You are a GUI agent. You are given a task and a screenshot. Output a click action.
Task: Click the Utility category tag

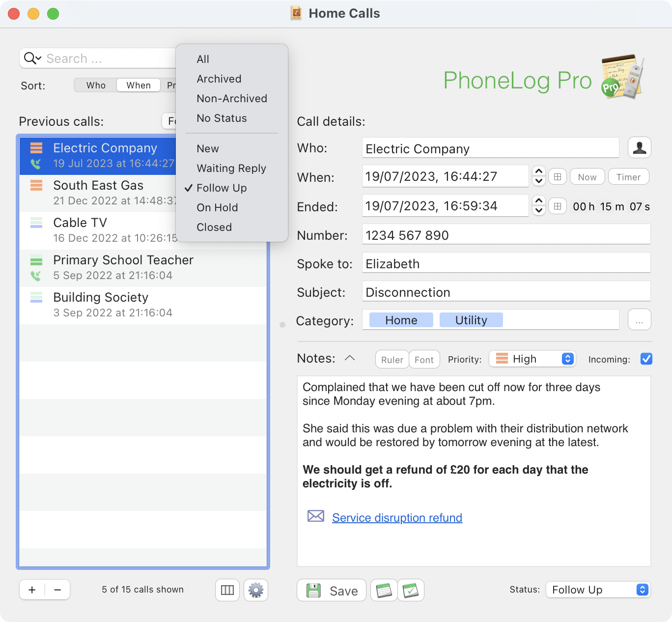pos(471,320)
